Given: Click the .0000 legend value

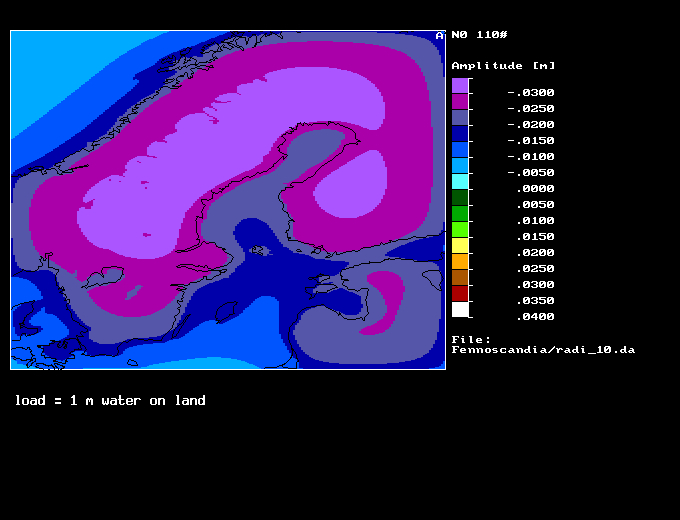Looking at the screenshot, I should pyautogui.click(x=535, y=189).
